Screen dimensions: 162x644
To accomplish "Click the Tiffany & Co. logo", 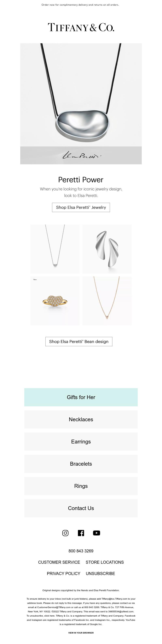I will pyautogui.click(x=81, y=27).
